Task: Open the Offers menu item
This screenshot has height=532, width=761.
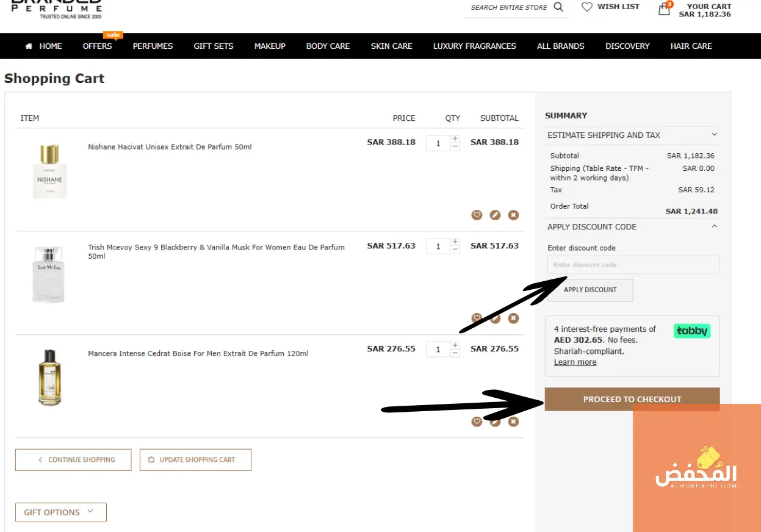Action: (98, 46)
